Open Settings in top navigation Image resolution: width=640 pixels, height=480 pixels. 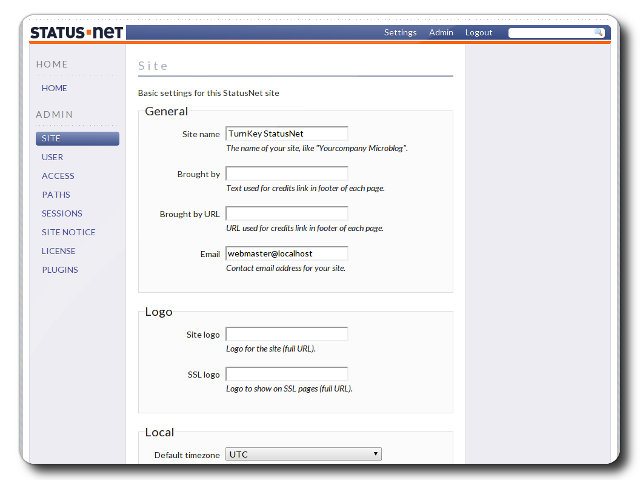click(400, 33)
